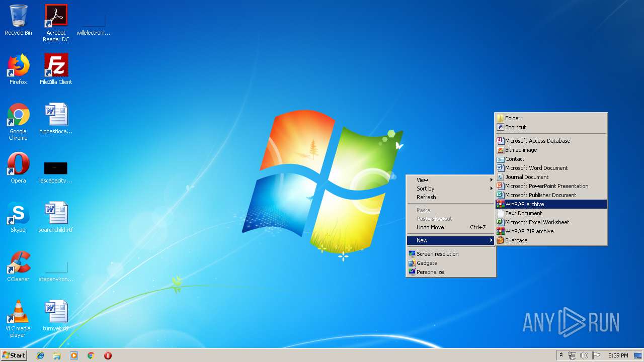Open Action Center flag icon
The image size is (644, 362).
coord(596,355)
